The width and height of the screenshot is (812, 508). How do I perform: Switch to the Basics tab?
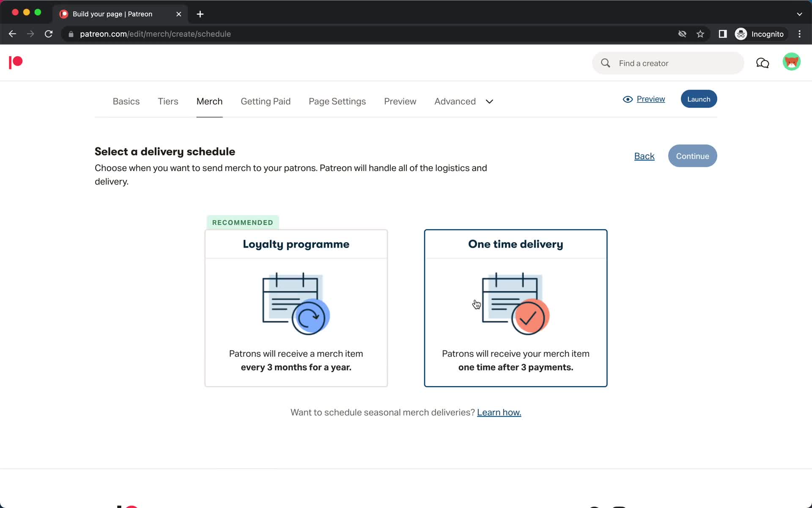(126, 101)
